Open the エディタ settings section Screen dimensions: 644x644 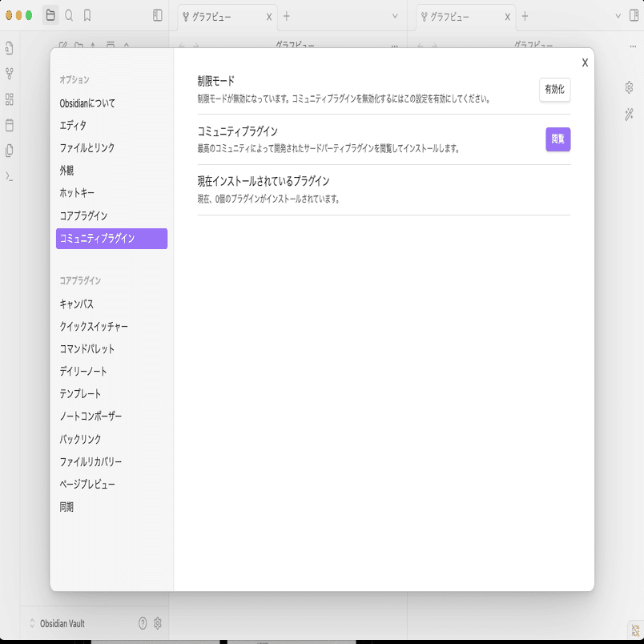coord(74,125)
